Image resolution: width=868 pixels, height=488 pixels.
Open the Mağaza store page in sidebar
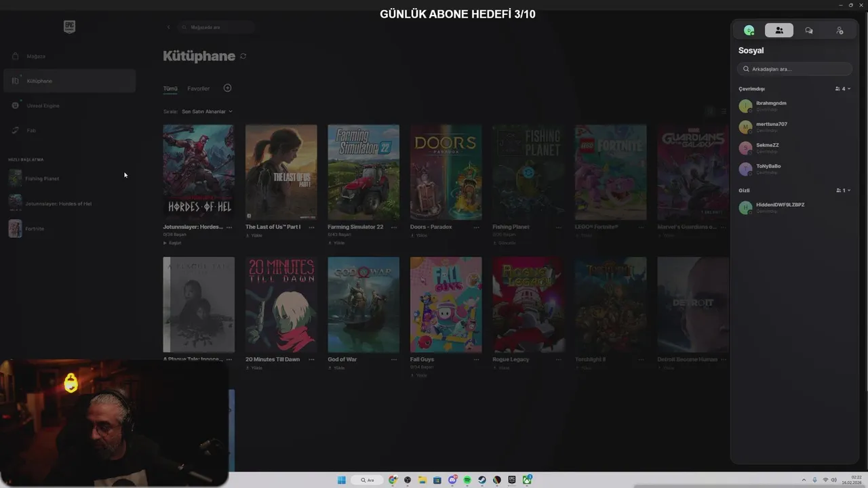(69, 56)
